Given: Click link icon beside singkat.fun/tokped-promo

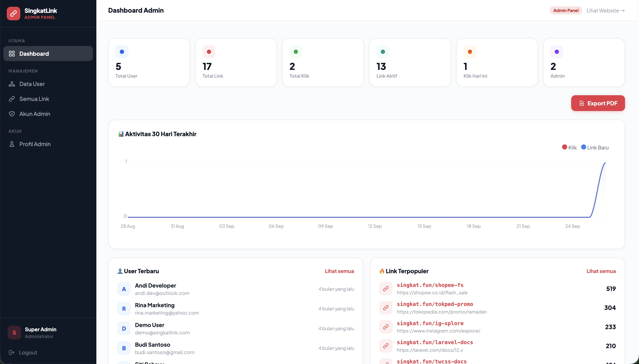Looking at the screenshot, I should pos(386,307).
